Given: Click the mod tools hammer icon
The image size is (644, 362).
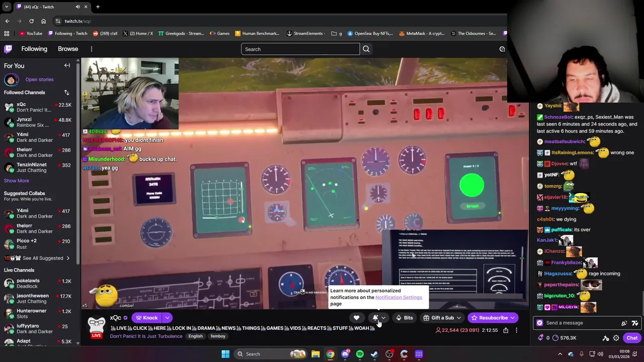Looking at the screenshot, I should click(x=606, y=338).
